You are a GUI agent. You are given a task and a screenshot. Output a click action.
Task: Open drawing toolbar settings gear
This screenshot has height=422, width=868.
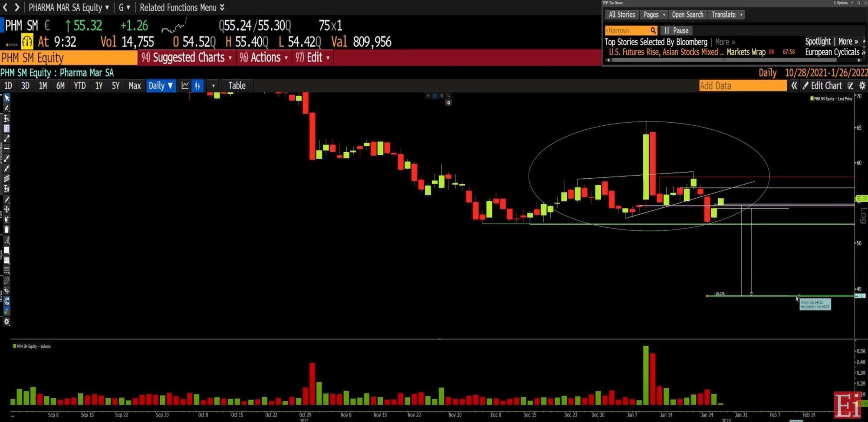click(x=7, y=322)
